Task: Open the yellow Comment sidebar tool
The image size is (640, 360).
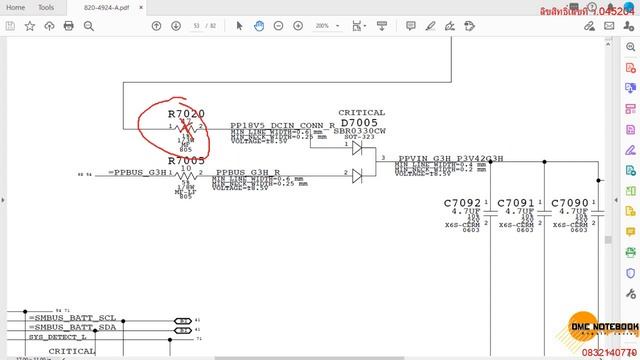Action: (x=631, y=232)
